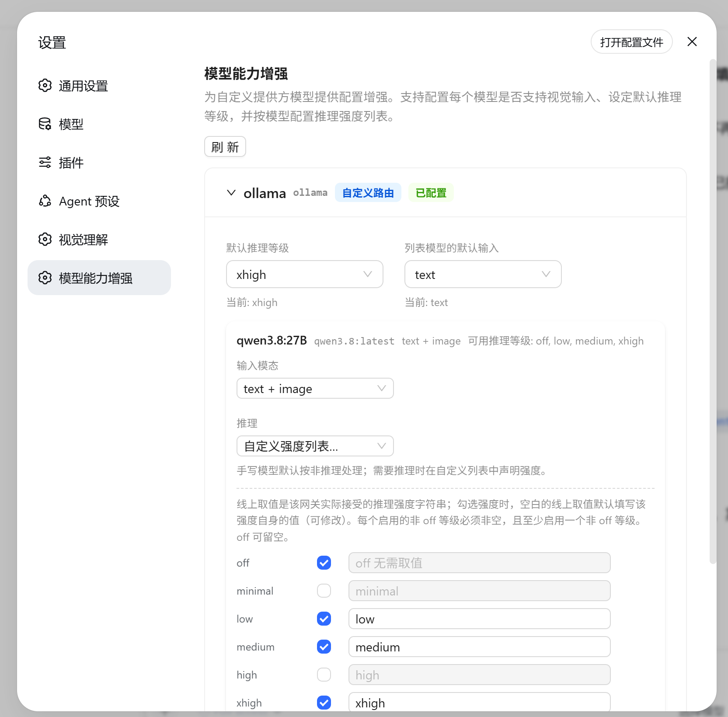
Task: Close the settings dialog with X
Action: (x=692, y=42)
